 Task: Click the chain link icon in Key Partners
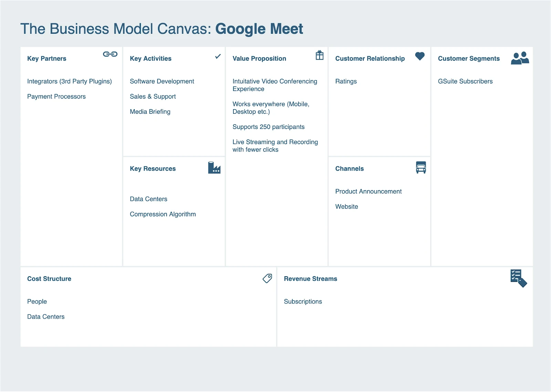point(110,54)
